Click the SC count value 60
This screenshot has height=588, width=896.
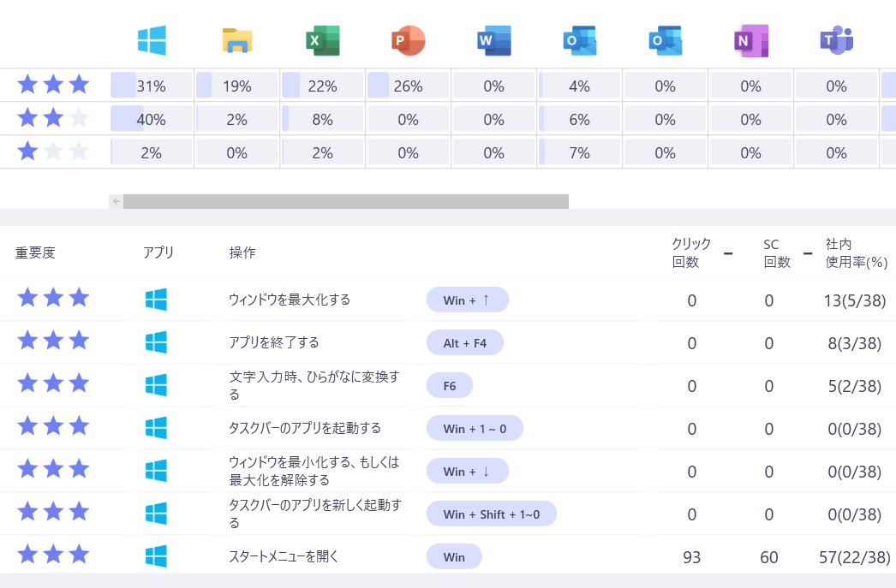[769, 557]
